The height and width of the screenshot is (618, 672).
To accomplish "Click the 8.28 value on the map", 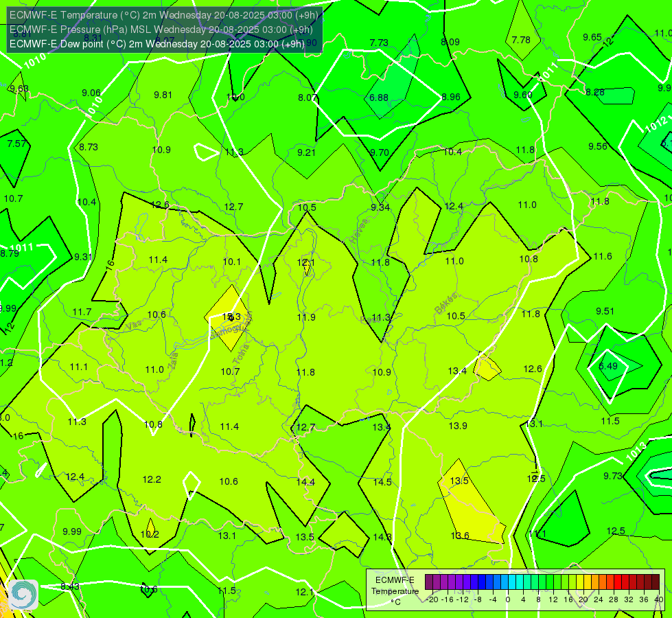I will coord(595,92).
